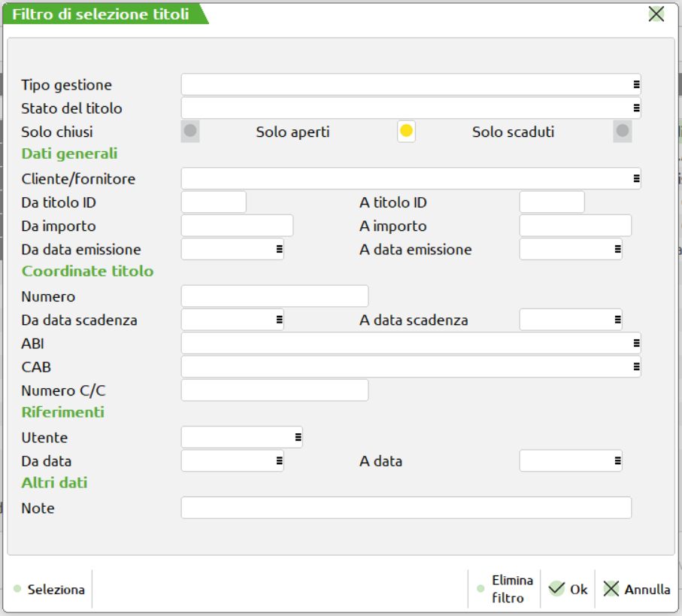Open the A data emissione calendar icon
Screen dimensions: 682x616
[617, 248]
